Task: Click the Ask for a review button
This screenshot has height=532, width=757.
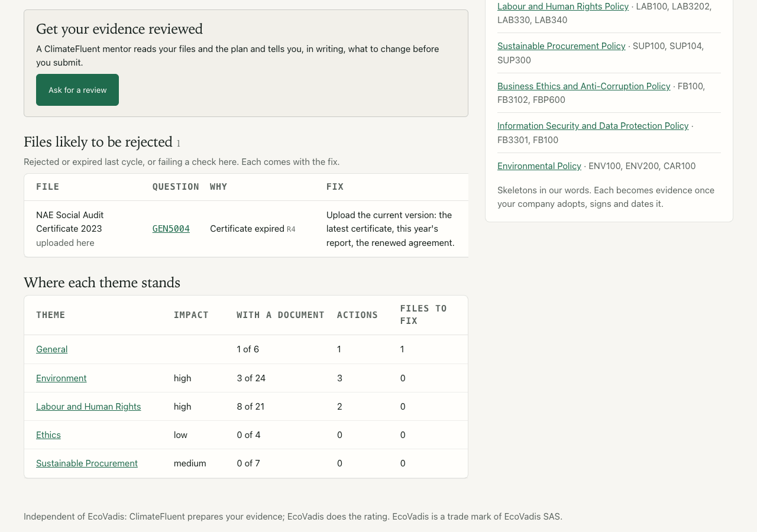Action: coord(77,90)
